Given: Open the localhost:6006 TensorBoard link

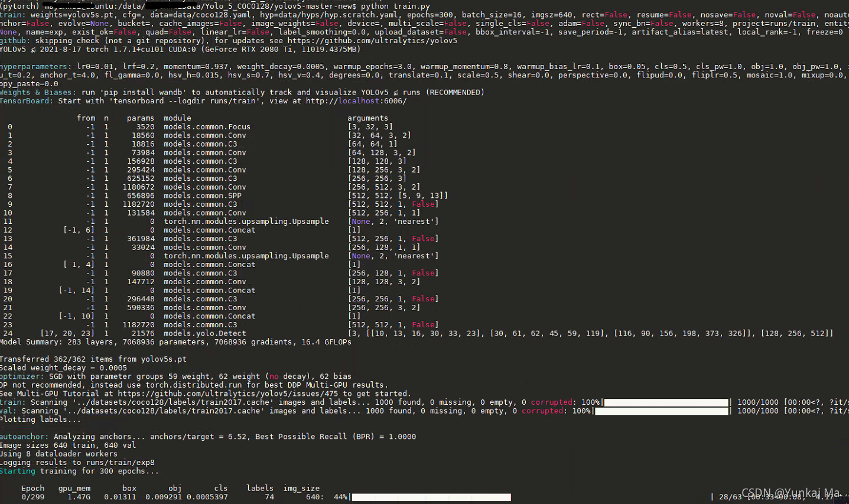Looking at the screenshot, I should click(356, 101).
